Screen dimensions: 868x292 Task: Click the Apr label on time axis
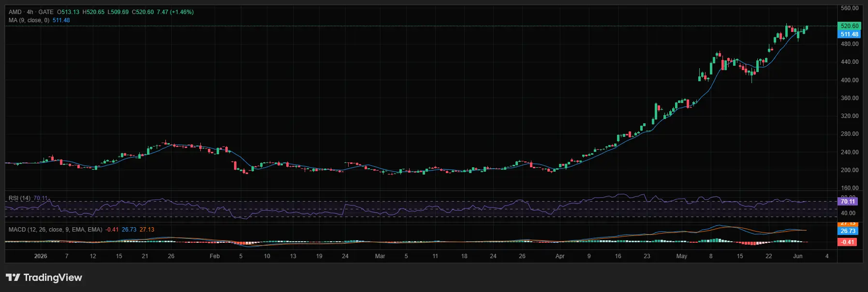click(560, 256)
